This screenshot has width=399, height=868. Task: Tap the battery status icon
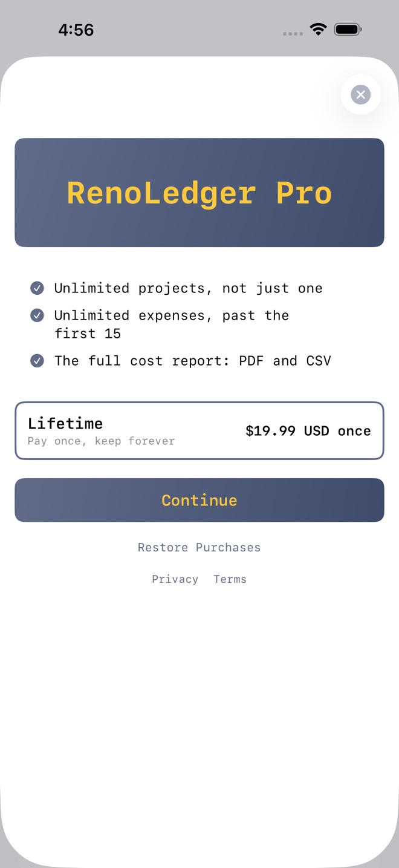[348, 29]
